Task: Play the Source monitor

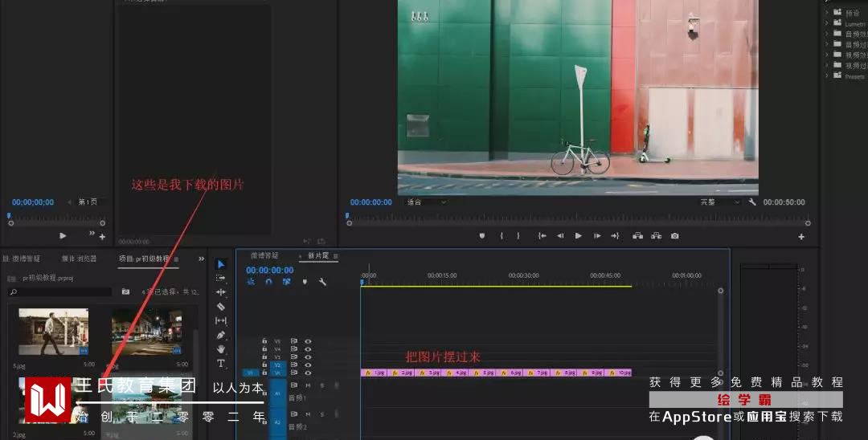Action: (63, 236)
